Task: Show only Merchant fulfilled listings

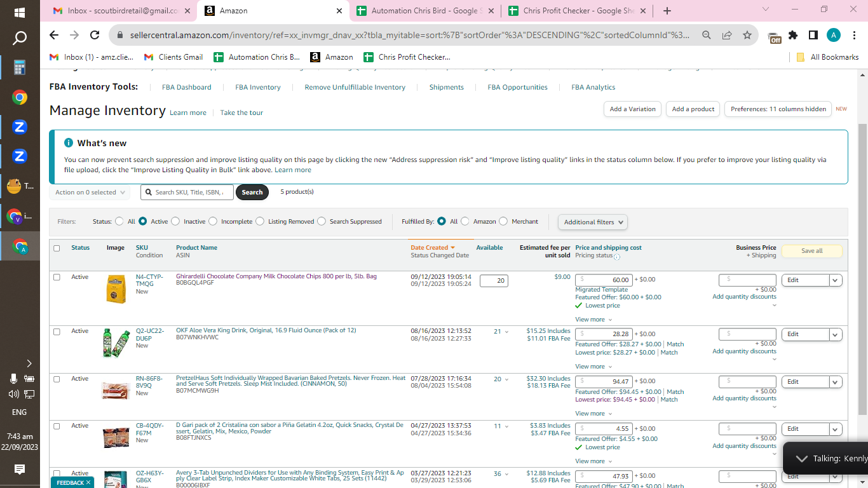Action: (x=503, y=222)
